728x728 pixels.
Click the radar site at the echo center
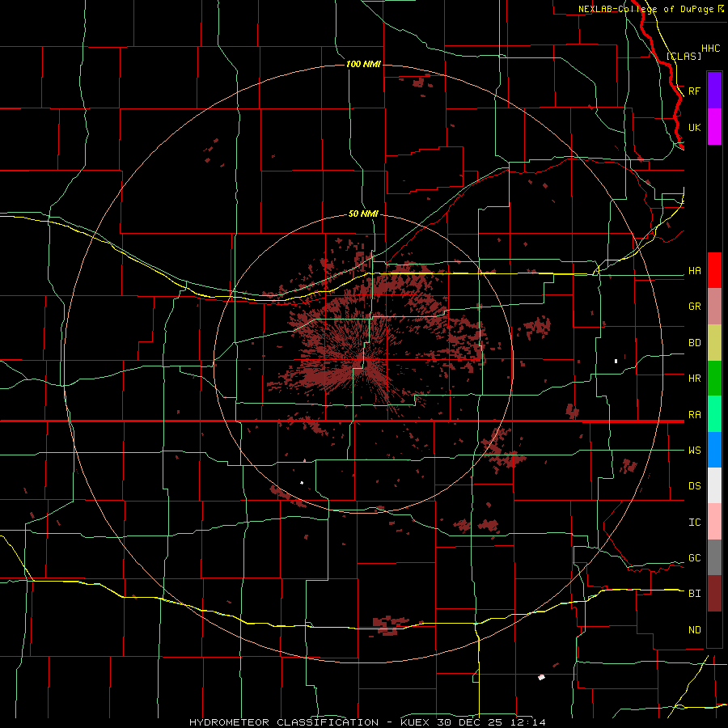363,363
